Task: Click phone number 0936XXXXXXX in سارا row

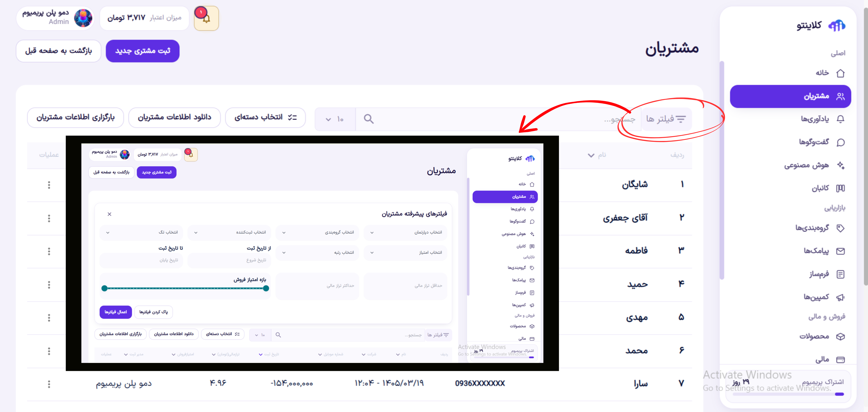Action: 480,383
